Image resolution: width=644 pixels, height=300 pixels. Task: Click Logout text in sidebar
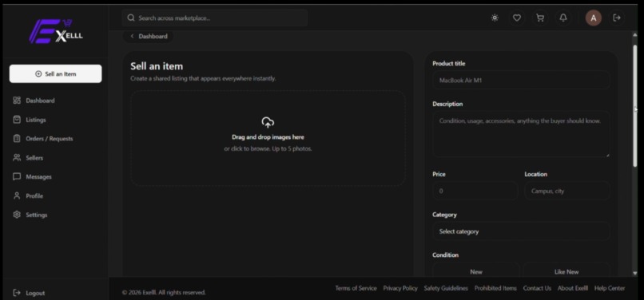tap(35, 293)
